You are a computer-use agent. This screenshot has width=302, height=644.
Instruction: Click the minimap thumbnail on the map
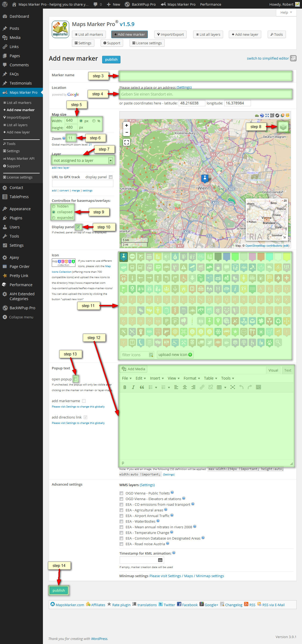click(x=267, y=219)
